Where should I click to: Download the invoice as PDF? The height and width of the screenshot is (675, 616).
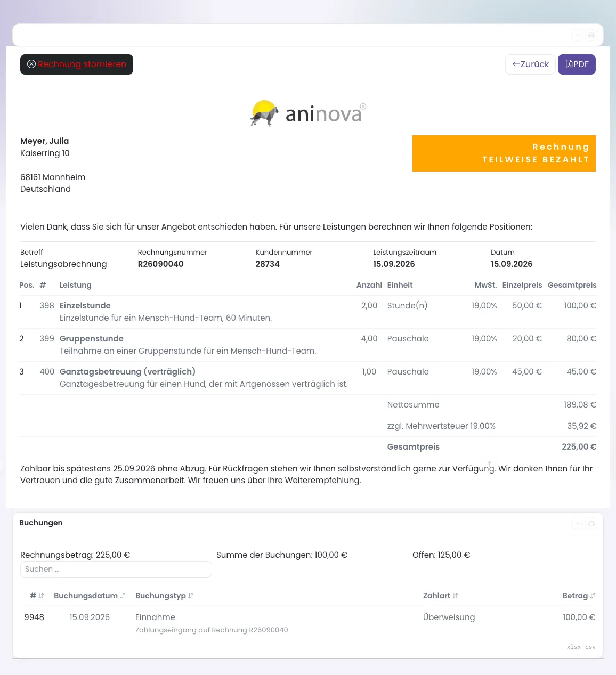click(577, 64)
